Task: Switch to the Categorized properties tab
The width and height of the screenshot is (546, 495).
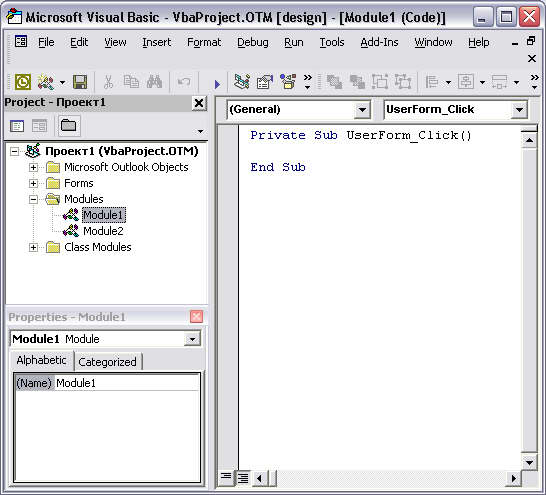Action: click(107, 362)
